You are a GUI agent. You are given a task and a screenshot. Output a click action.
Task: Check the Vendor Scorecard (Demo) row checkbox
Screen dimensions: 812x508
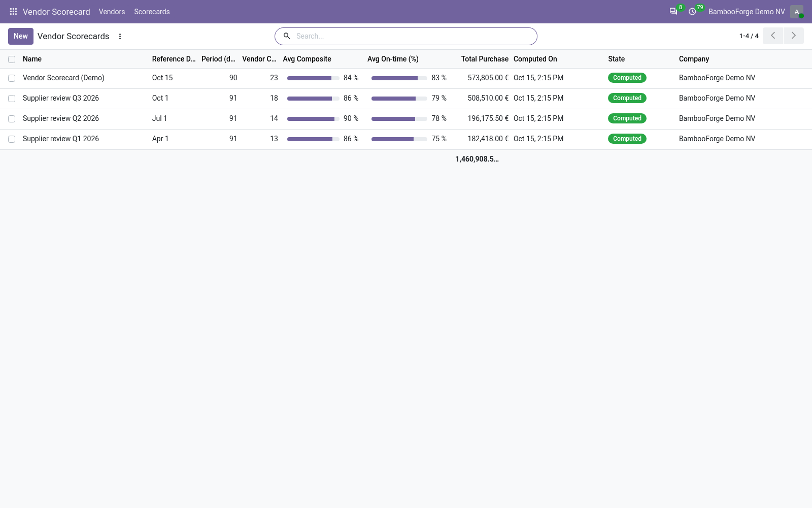click(x=12, y=78)
